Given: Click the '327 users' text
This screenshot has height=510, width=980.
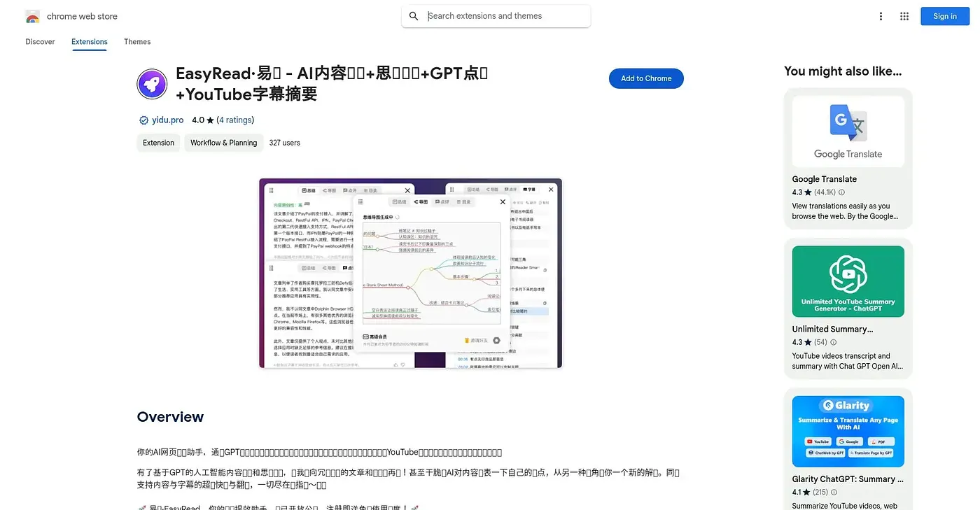Looking at the screenshot, I should (285, 143).
